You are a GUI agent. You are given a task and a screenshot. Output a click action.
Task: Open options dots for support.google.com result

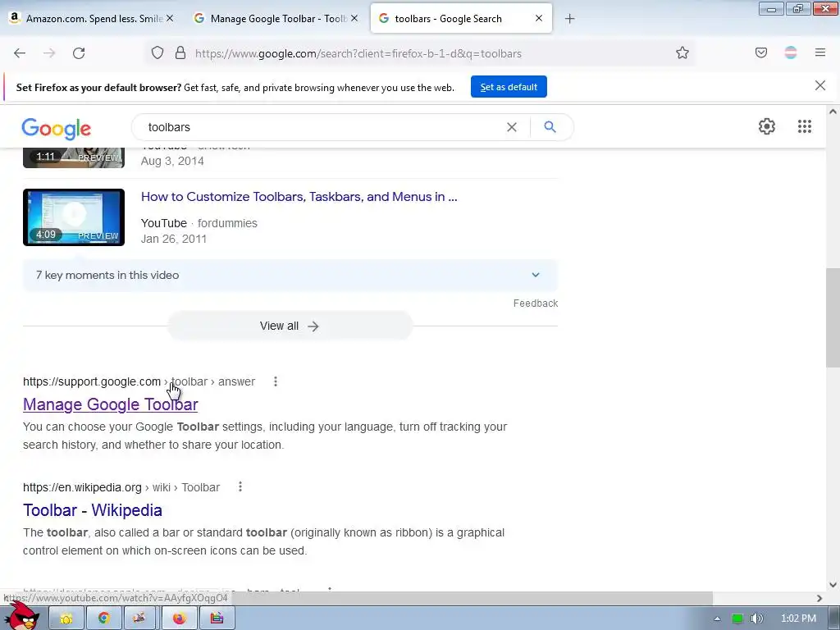(276, 381)
